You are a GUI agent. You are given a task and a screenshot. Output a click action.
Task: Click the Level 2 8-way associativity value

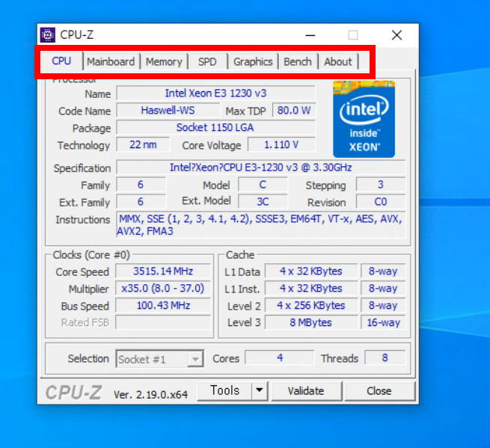coord(383,305)
